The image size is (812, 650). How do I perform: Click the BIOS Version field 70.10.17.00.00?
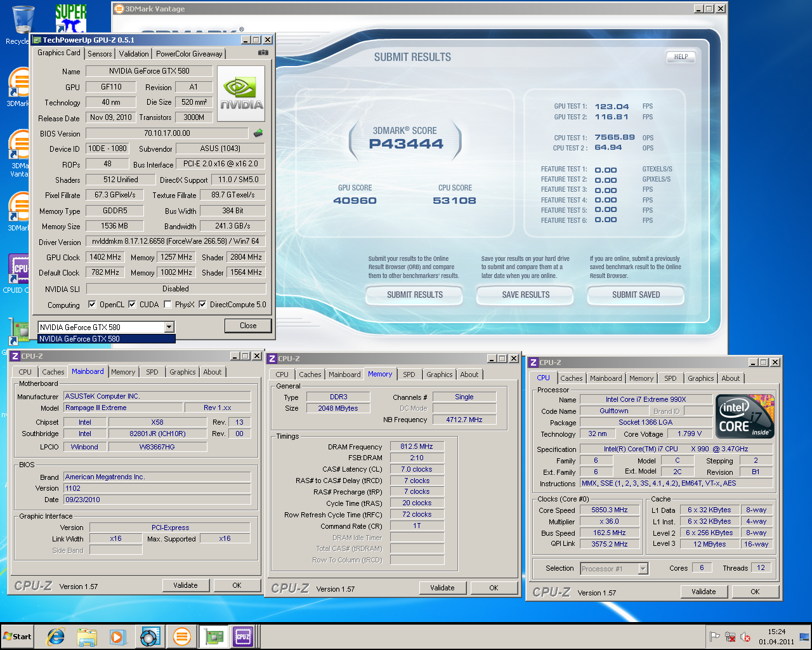pyautogui.click(x=167, y=133)
